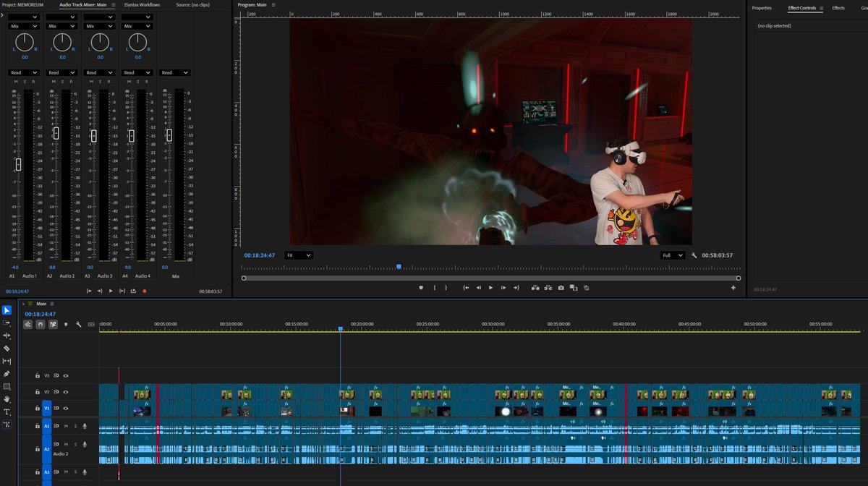Image resolution: width=868 pixels, height=486 pixels.
Task: Mark In point in Program monitor
Action: pos(435,288)
